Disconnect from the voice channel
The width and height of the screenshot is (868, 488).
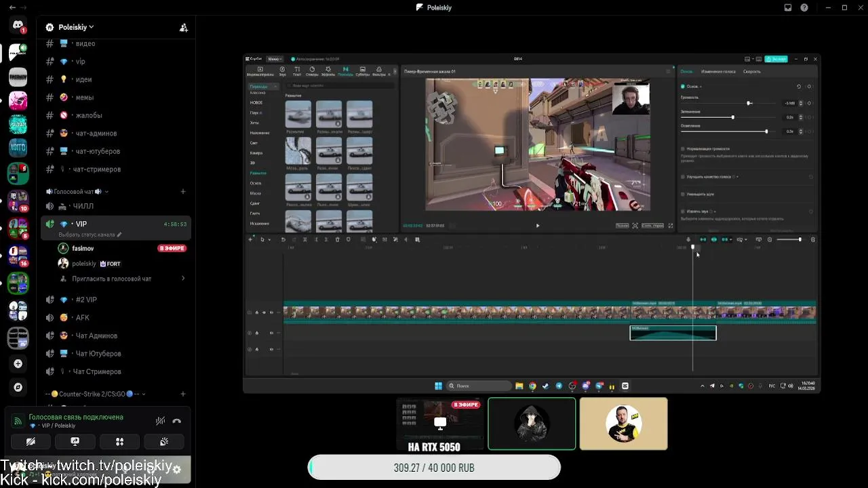pos(177,421)
